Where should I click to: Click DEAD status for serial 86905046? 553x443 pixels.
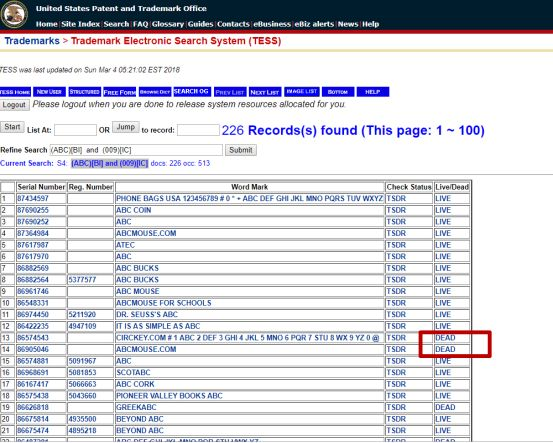tap(445, 350)
